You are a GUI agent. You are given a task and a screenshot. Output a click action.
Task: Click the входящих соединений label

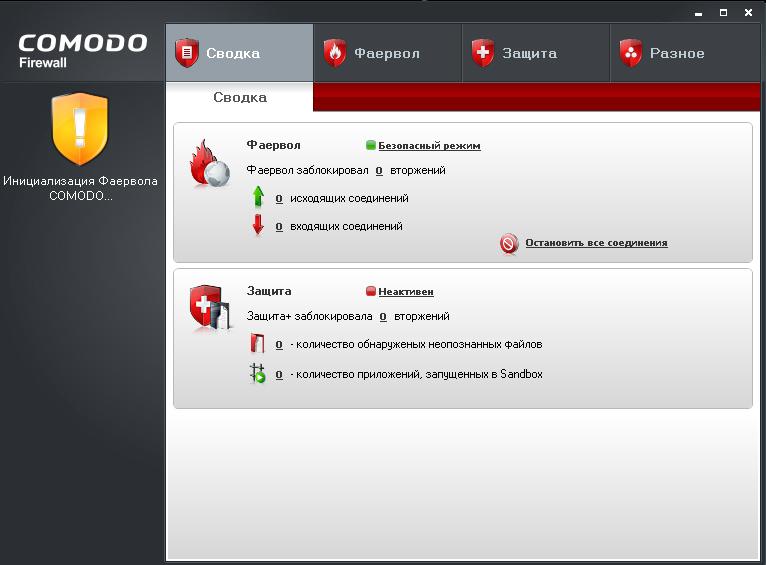(x=346, y=226)
